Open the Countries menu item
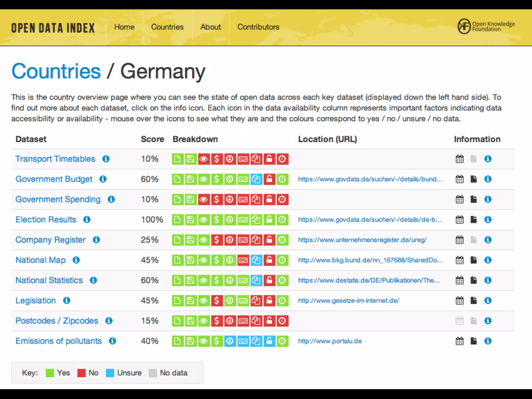 coord(167,27)
